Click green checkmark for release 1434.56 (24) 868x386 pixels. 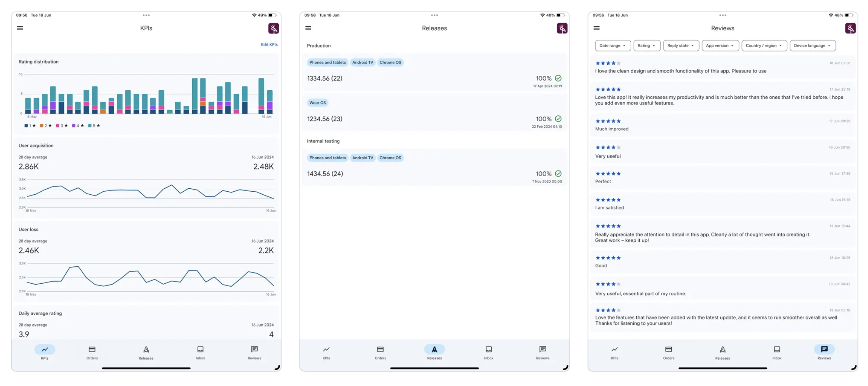pyautogui.click(x=558, y=173)
